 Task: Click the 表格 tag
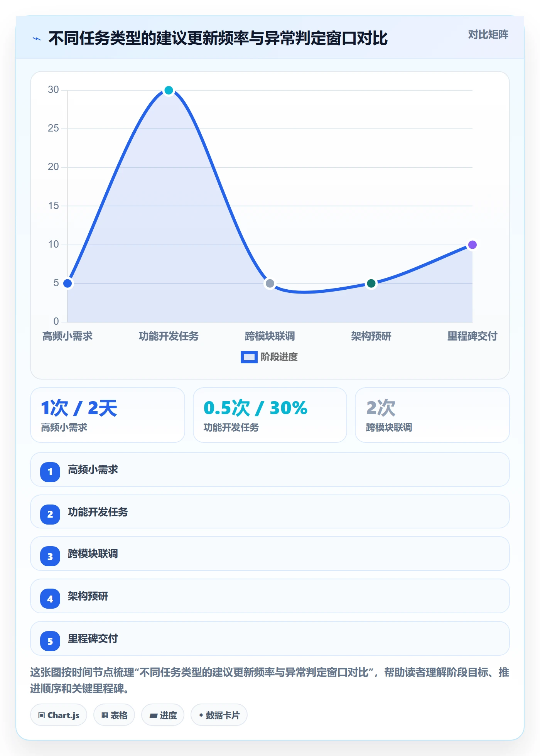tap(114, 715)
